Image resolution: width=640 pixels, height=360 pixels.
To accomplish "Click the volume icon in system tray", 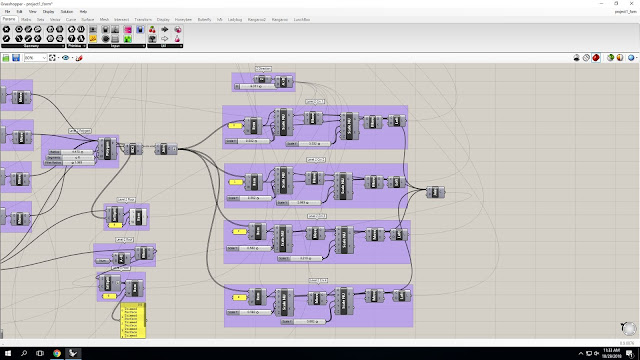I will click(x=596, y=353).
